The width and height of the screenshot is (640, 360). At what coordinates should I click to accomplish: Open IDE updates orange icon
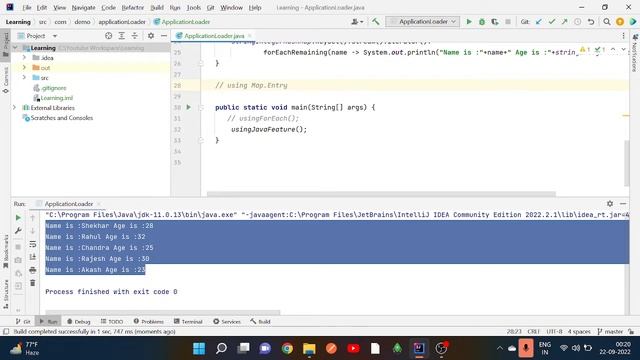tap(620, 22)
